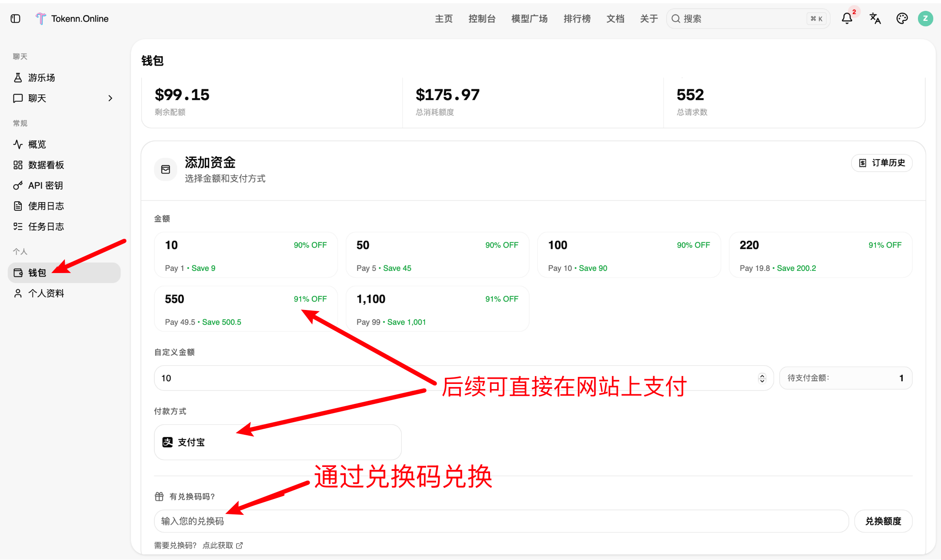
Task: Adjust the custom amount stepper arrows
Action: (x=762, y=378)
